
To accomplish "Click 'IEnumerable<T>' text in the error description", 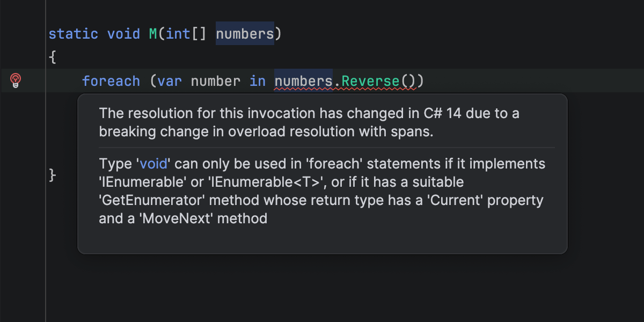I will pyautogui.click(x=267, y=182).
